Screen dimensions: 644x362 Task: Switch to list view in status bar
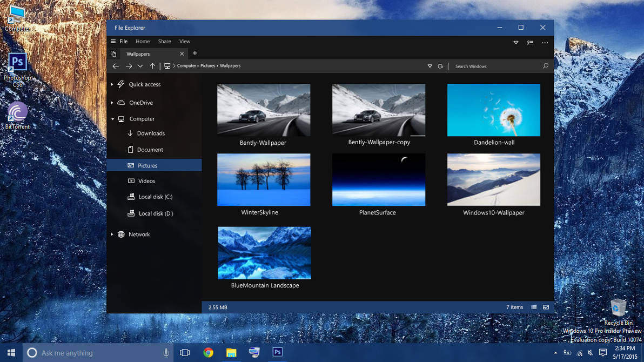(x=534, y=307)
